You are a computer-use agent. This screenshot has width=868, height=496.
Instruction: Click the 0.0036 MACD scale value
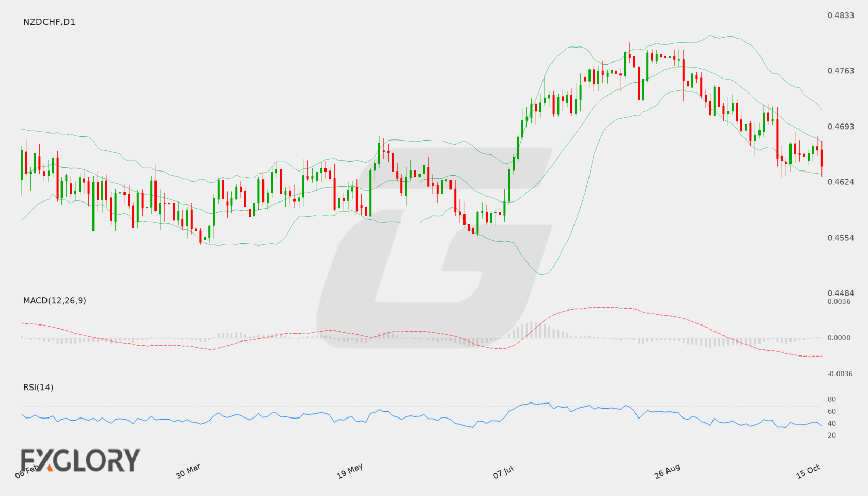pos(839,301)
